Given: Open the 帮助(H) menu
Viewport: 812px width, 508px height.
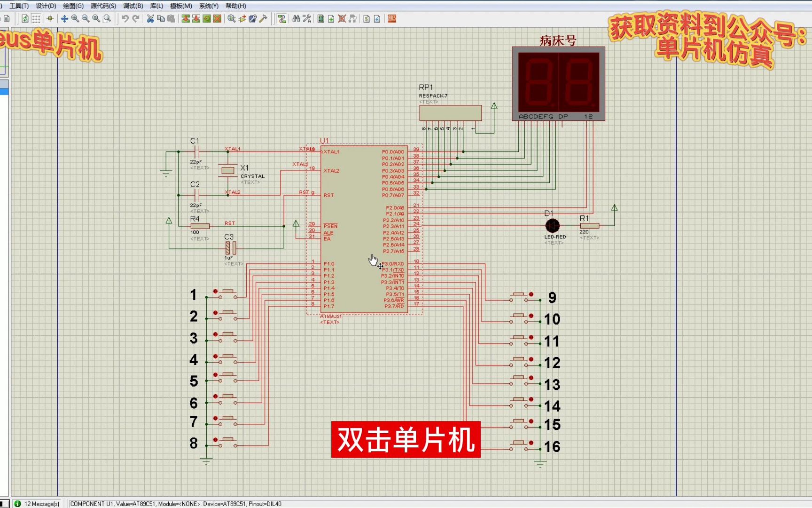Looking at the screenshot, I should pyautogui.click(x=236, y=6).
